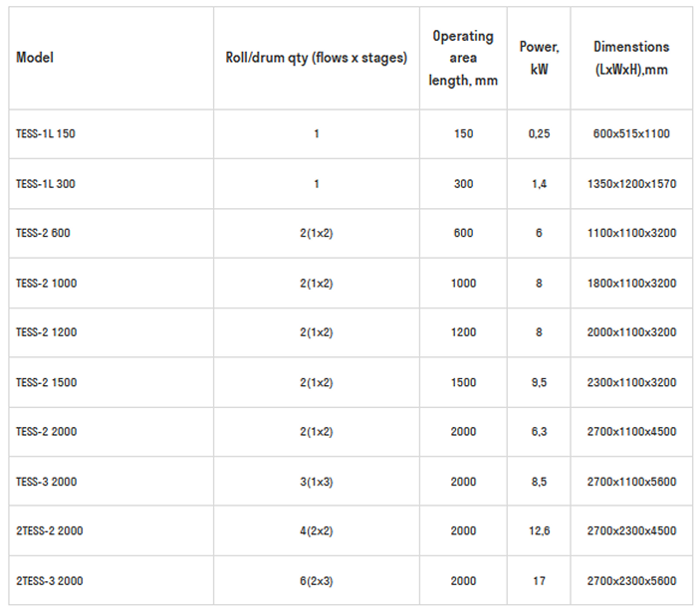Click the TESS-2 2000 model cell
Image resolution: width=697 pixels, height=616 pixels.
[x=47, y=432]
